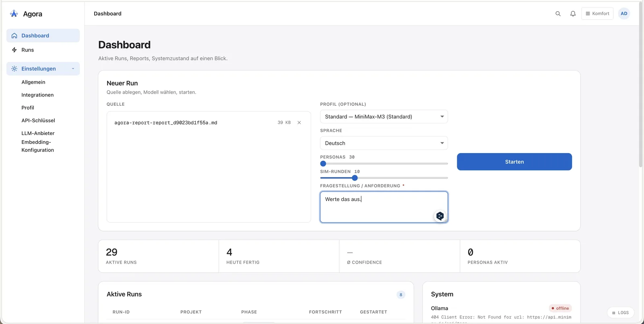644x324 pixels.
Task: Click the PROJEKT column header
Action: click(x=191, y=312)
